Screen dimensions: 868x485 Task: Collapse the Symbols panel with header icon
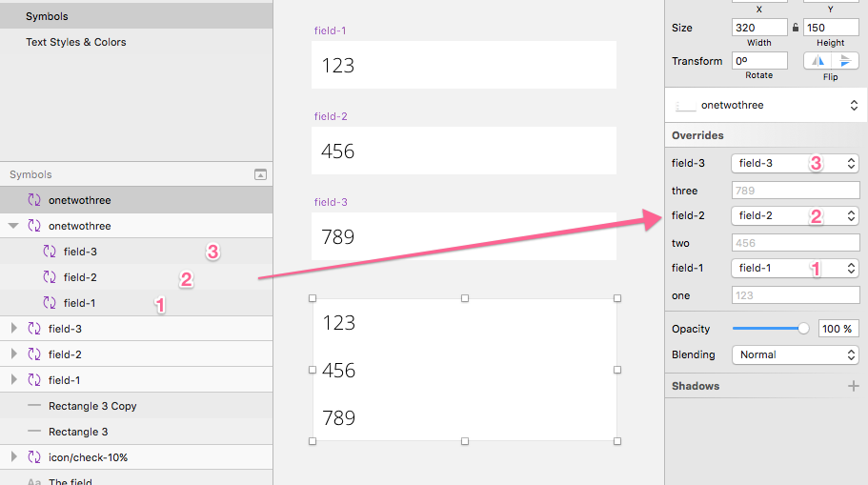tap(260, 174)
